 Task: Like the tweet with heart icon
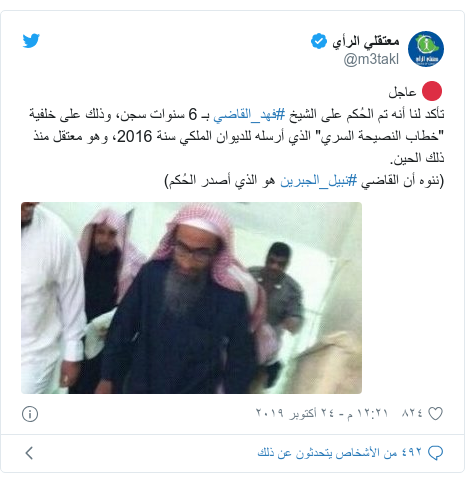(435, 414)
